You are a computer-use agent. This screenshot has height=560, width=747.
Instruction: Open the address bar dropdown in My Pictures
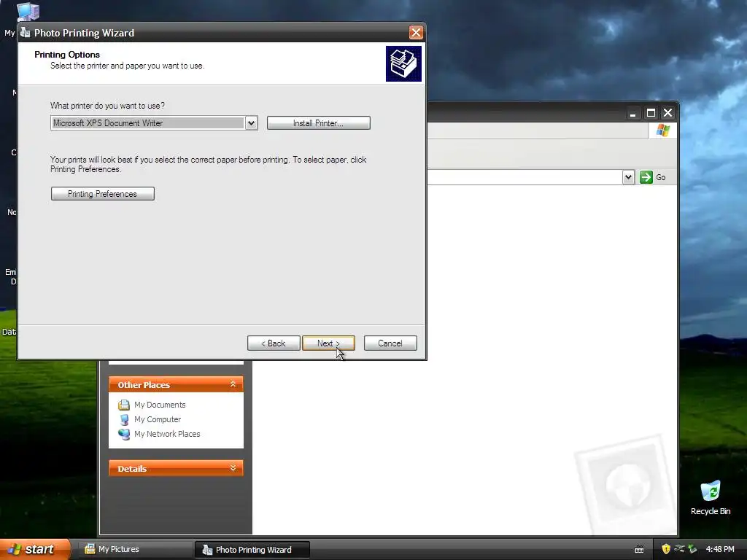click(x=628, y=177)
